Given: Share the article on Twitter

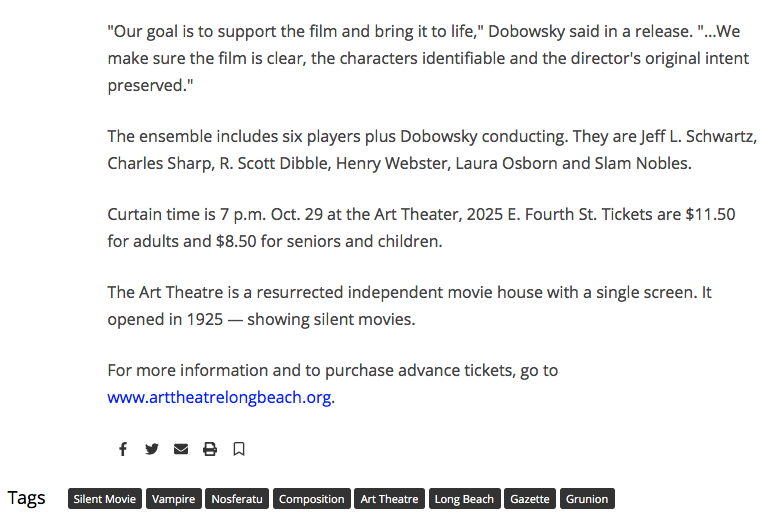Looking at the screenshot, I should (152, 449).
